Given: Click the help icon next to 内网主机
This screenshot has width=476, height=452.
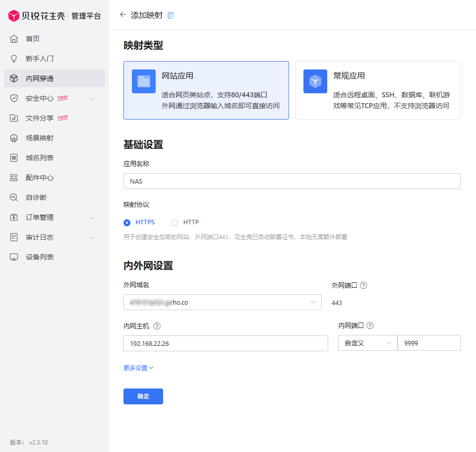Looking at the screenshot, I should (157, 326).
